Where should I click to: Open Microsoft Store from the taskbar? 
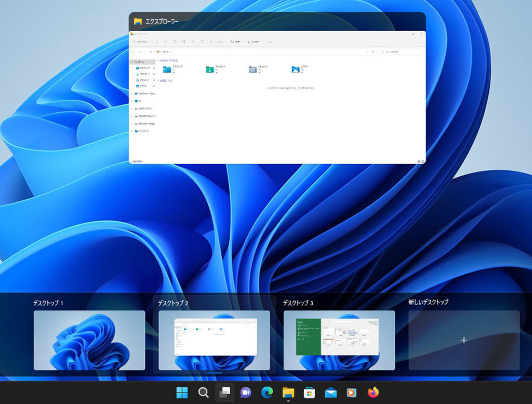pos(310,393)
